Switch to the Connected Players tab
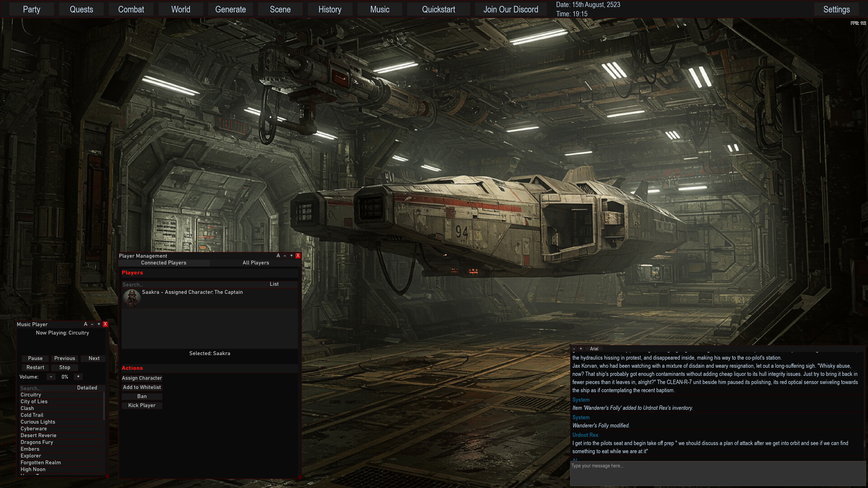Image resolution: width=868 pixels, height=488 pixels. 164,262
